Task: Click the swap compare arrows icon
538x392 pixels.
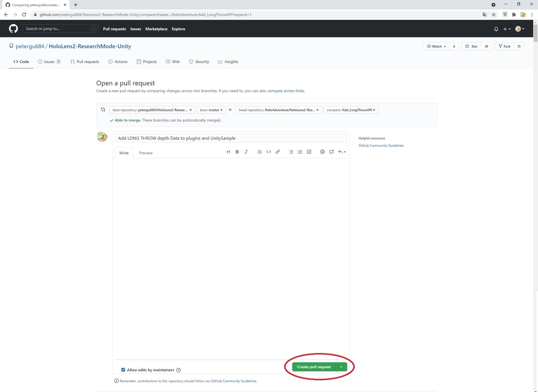Action: tap(103, 109)
